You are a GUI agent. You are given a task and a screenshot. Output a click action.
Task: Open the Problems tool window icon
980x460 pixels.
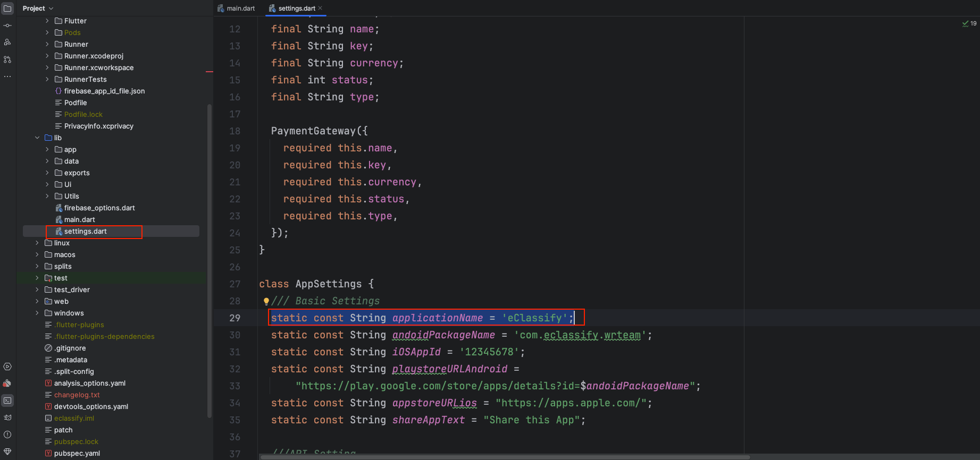[x=7, y=435]
